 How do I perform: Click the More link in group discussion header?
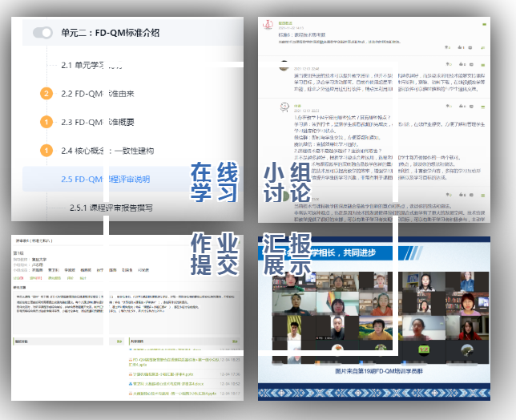tap(119, 341)
